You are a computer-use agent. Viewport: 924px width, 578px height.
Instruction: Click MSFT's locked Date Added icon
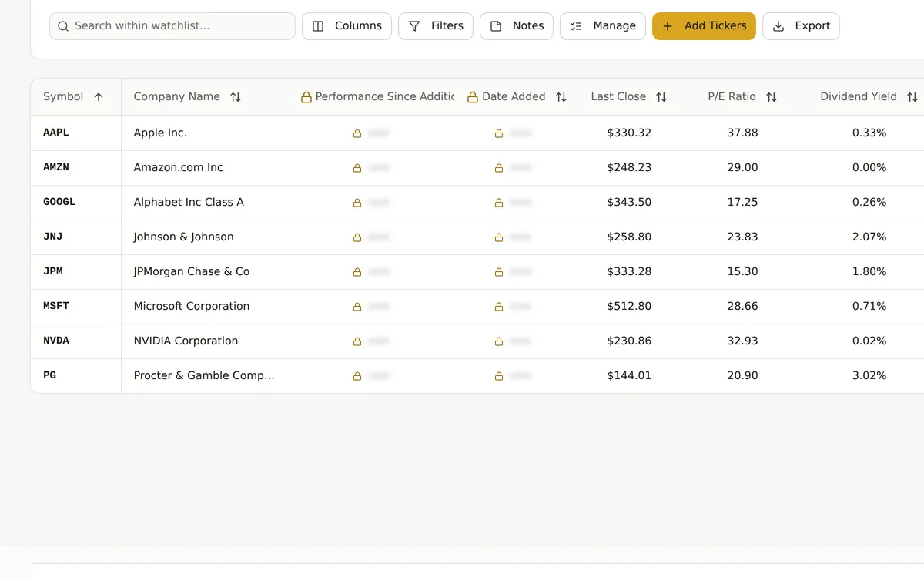click(499, 307)
